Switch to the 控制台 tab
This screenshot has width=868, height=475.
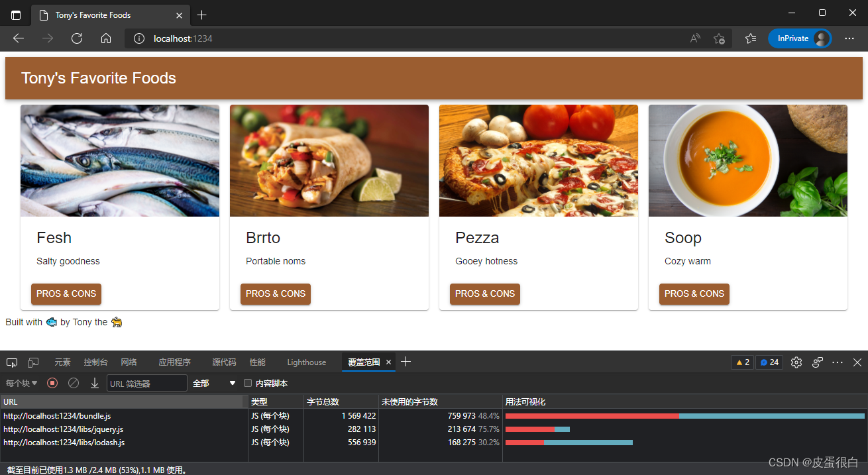click(x=95, y=362)
